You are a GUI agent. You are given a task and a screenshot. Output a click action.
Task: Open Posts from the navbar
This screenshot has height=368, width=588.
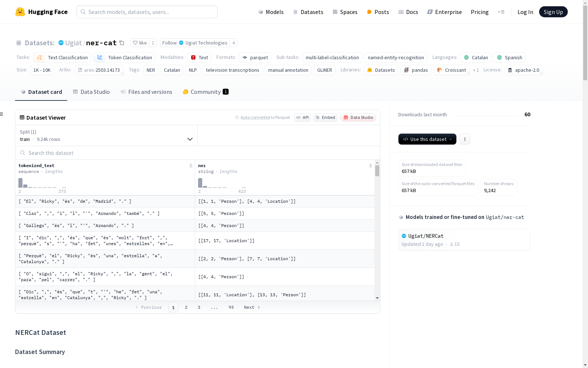[378, 12]
